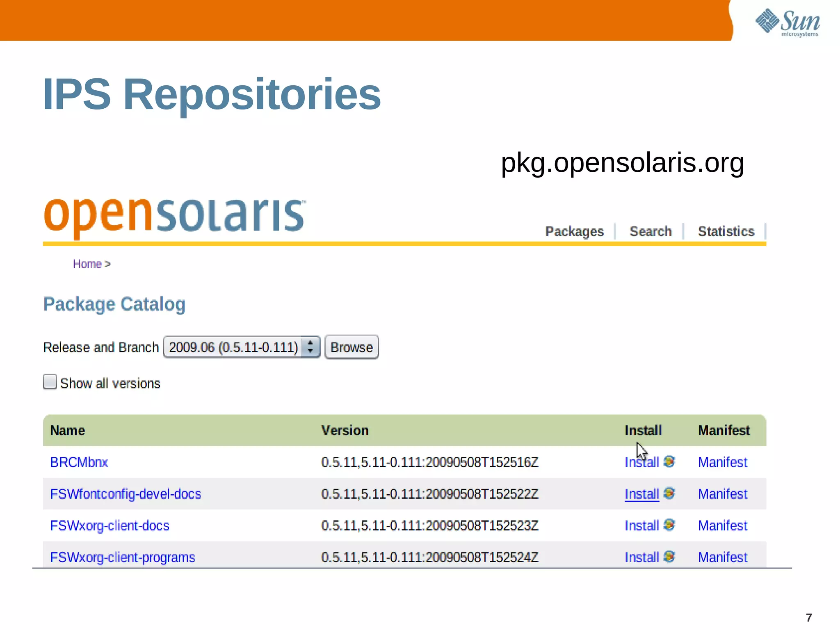Viewport: 840px width, 630px height.
Task: Click the Name column header
Action: coord(68,431)
